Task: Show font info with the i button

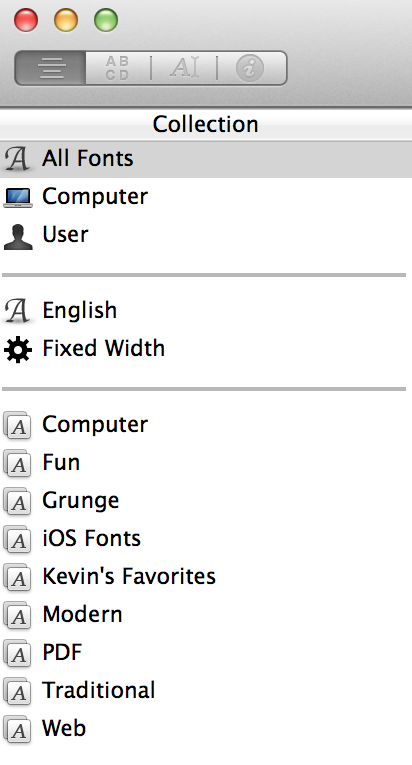Action: coord(251,68)
